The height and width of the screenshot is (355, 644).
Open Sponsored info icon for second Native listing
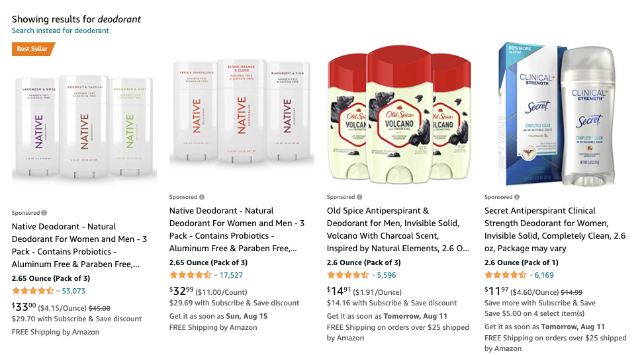[x=202, y=197]
